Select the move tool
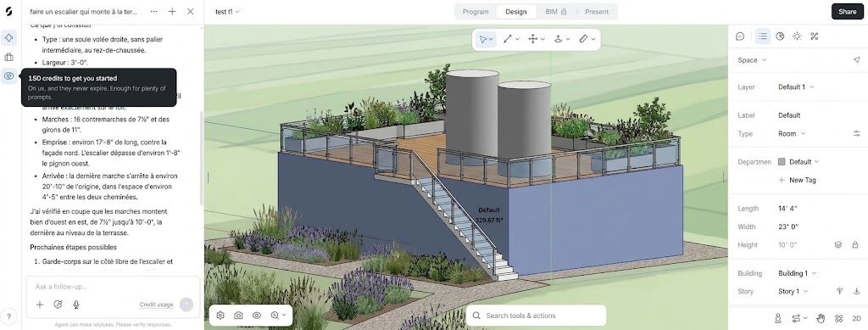This screenshot has width=868, height=330. [x=533, y=39]
